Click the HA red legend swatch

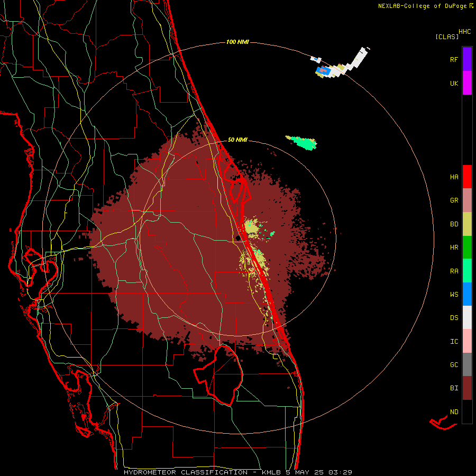467,177
